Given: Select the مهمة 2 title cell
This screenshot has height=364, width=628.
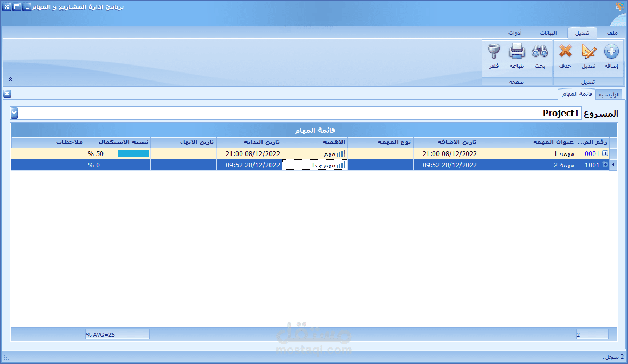Looking at the screenshot, I should pos(528,165).
